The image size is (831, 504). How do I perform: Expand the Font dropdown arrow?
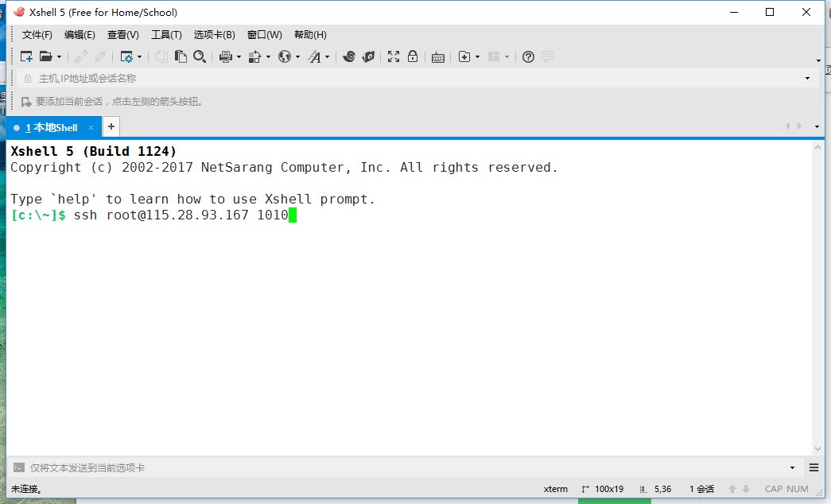(x=327, y=57)
